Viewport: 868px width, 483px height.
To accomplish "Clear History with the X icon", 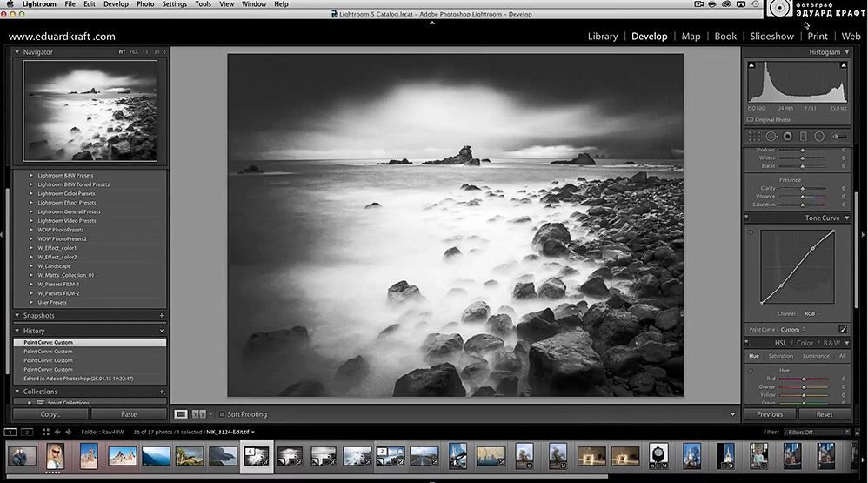I will (x=162, y=331).
